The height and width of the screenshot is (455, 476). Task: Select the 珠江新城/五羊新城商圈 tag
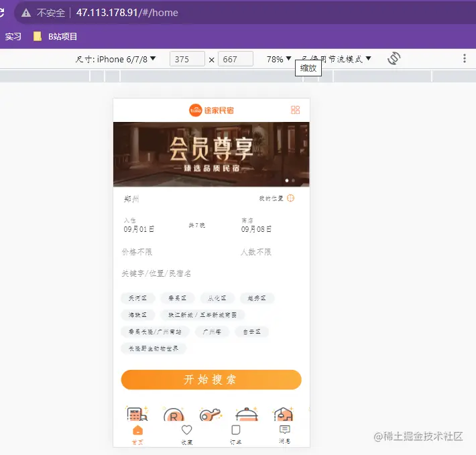tap(202, 315)
